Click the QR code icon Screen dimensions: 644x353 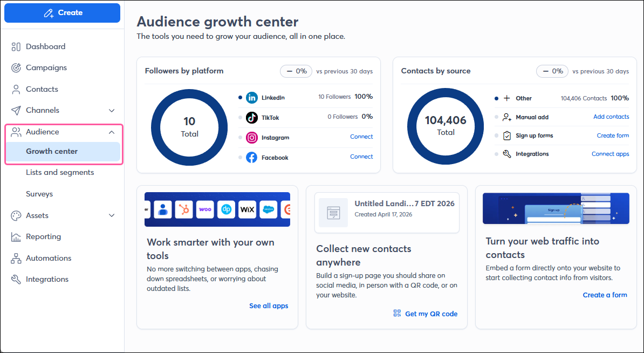coord(397,314)
